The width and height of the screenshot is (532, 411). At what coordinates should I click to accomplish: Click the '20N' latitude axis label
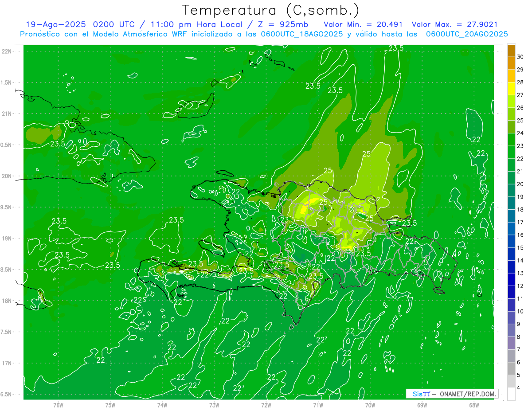pos(8,176)
